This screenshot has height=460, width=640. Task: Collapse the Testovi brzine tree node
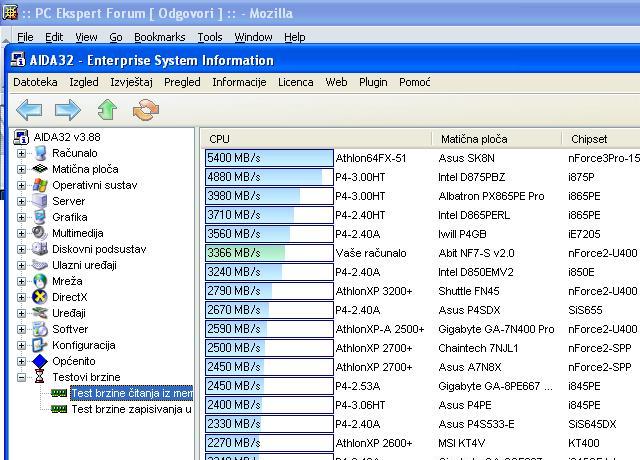[22, 377]
